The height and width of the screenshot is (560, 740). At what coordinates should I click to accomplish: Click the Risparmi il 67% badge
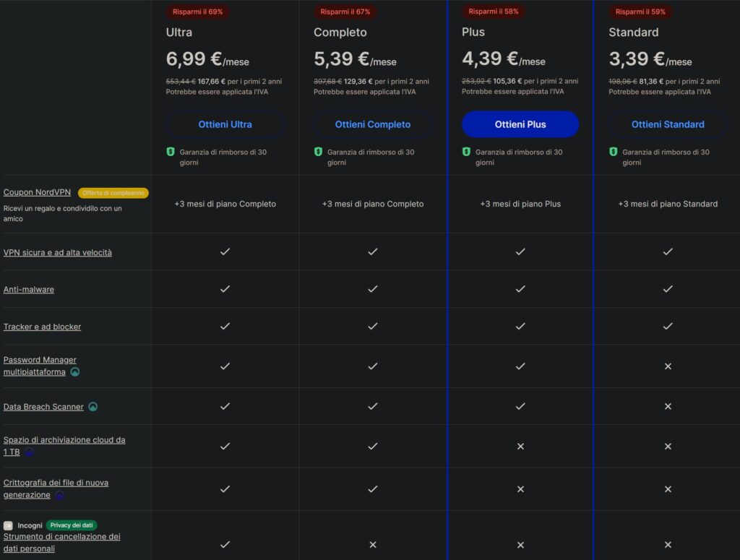[x=345, y=12]
